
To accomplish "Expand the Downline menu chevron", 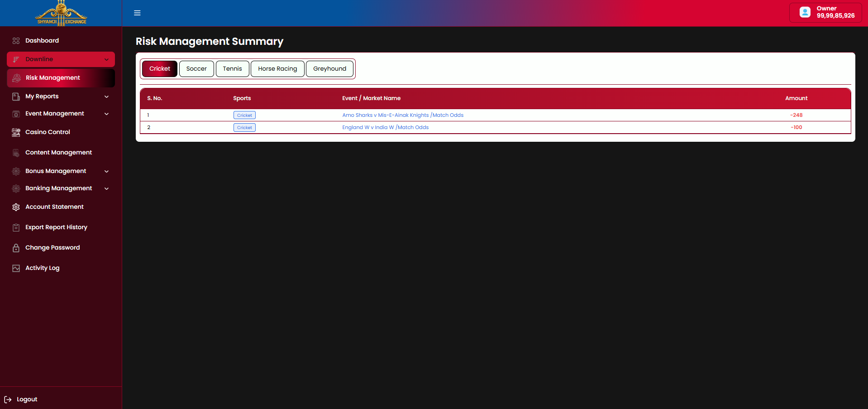I will pyautogui.click(x=107, y=59).
